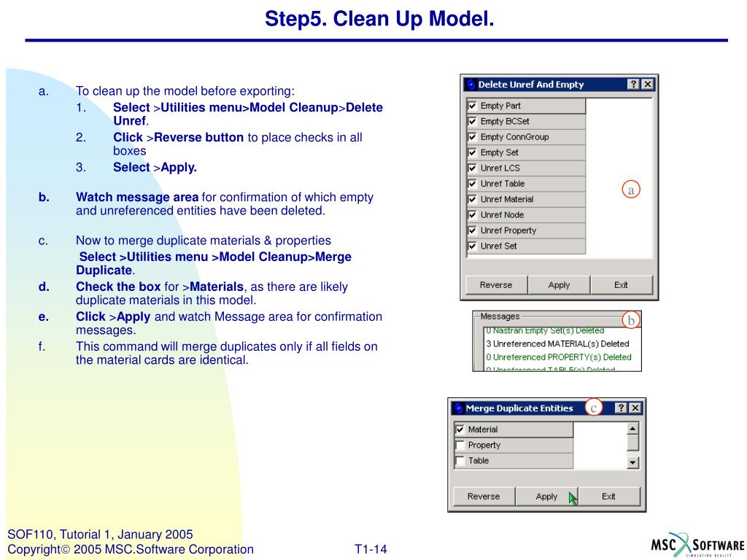
Task: Select '3 Unreferenced MATERIAL(s) Deleted' message
Action: click(557, 344)
